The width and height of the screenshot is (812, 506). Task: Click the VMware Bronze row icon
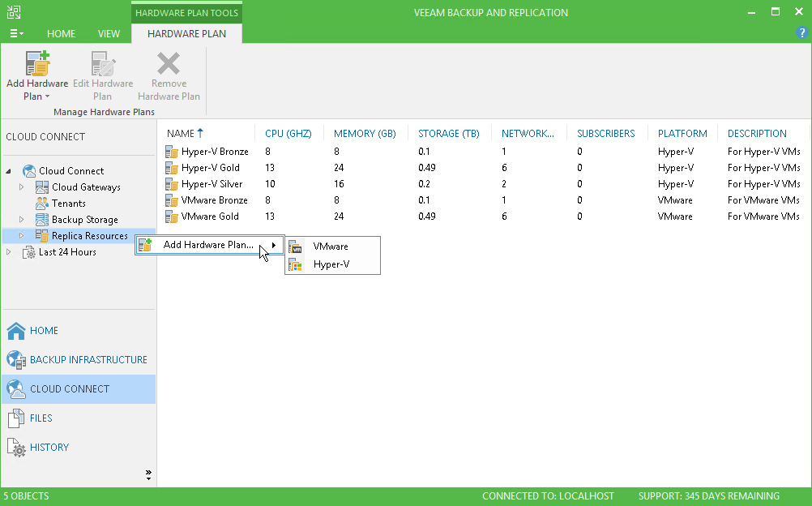[x=172, y=199]
